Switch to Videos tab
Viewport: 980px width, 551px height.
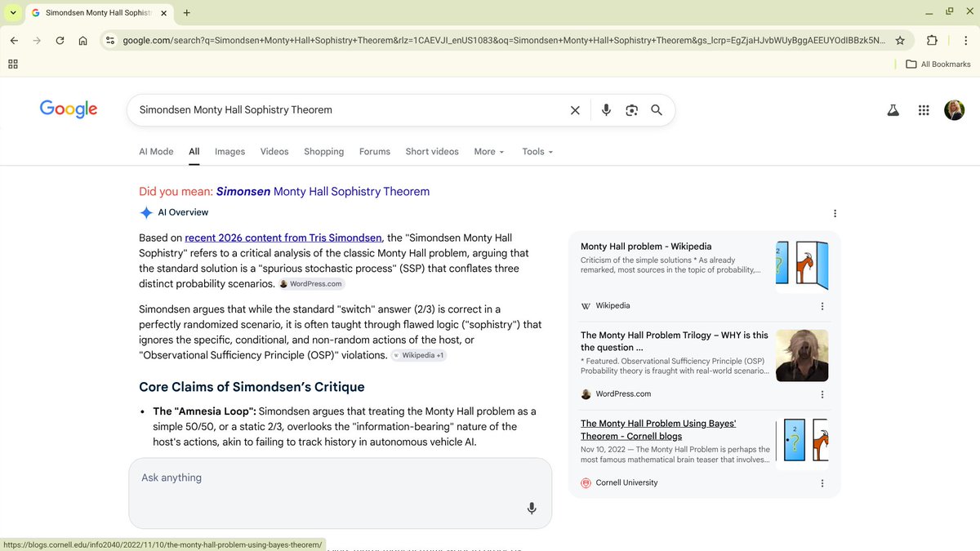(274, 152)
